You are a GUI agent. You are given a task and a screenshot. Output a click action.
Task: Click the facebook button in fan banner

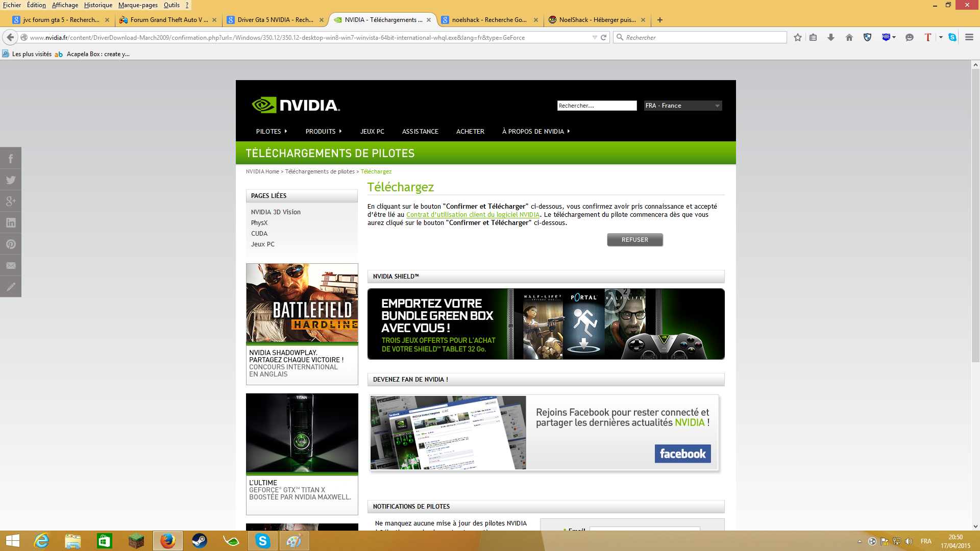click(x=682, y=454)
